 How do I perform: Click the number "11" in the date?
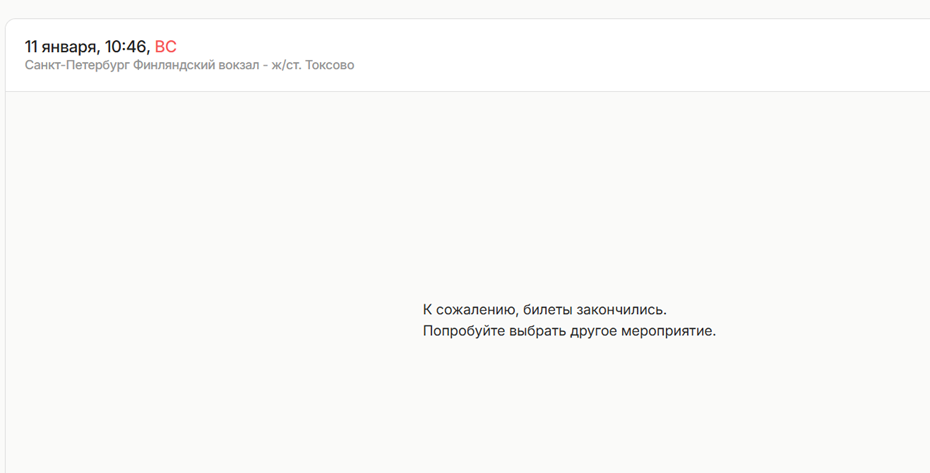coord(32,47)
